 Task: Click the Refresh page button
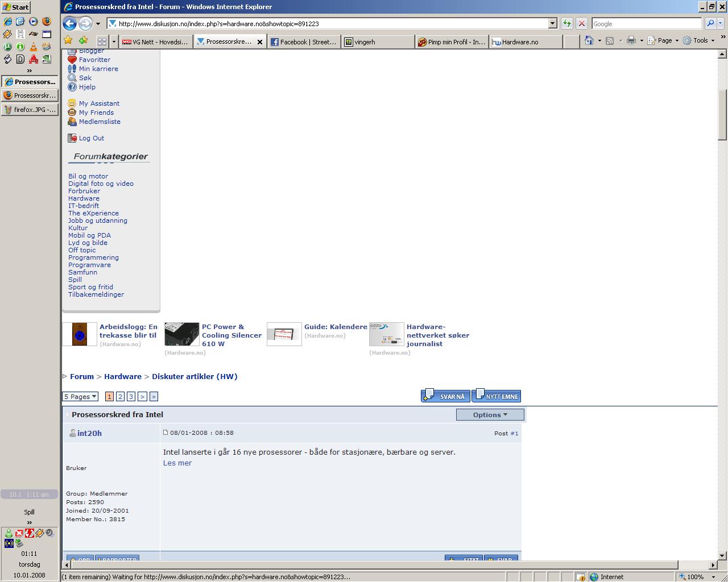coord(567,23)
